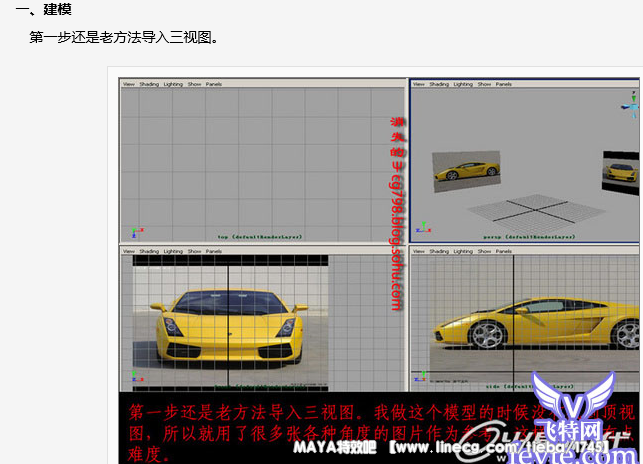
Task: Click the axis indicator in the persp viewport
Action: 424,227
